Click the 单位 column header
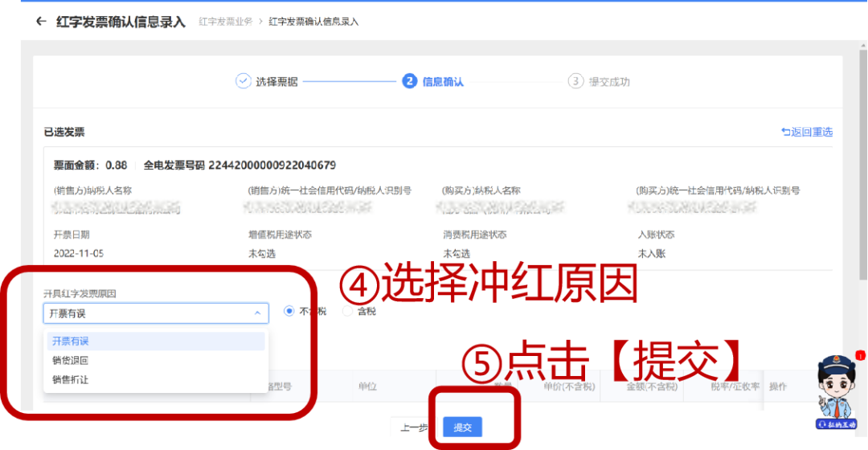The height and width of the screenshot is (450, 868). click(x=367, y=387)
